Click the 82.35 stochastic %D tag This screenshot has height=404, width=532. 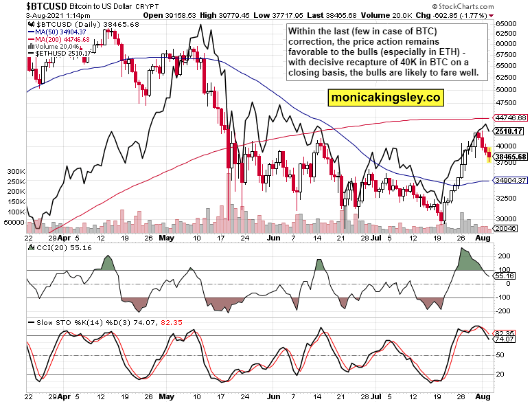505,333
